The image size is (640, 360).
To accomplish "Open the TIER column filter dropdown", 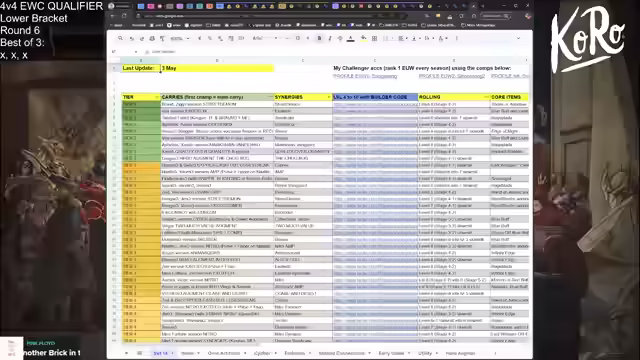I will click(157, 97).
